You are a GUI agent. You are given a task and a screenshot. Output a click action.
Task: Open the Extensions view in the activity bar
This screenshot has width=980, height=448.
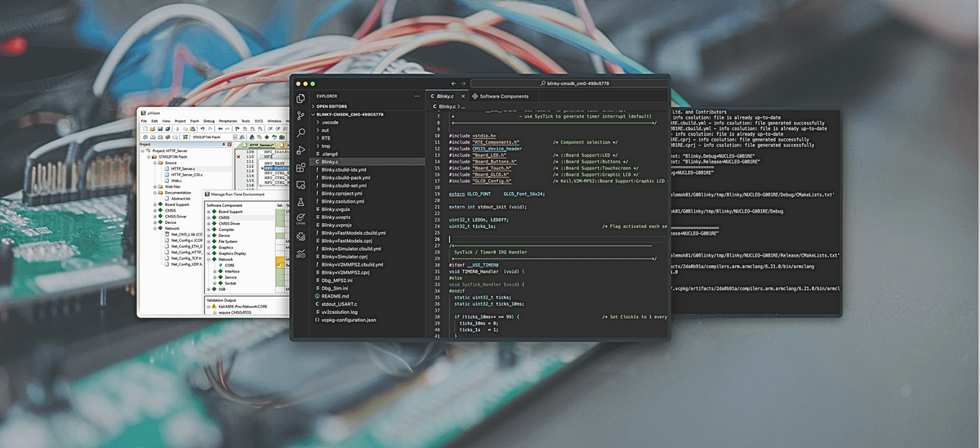point(301,167)
